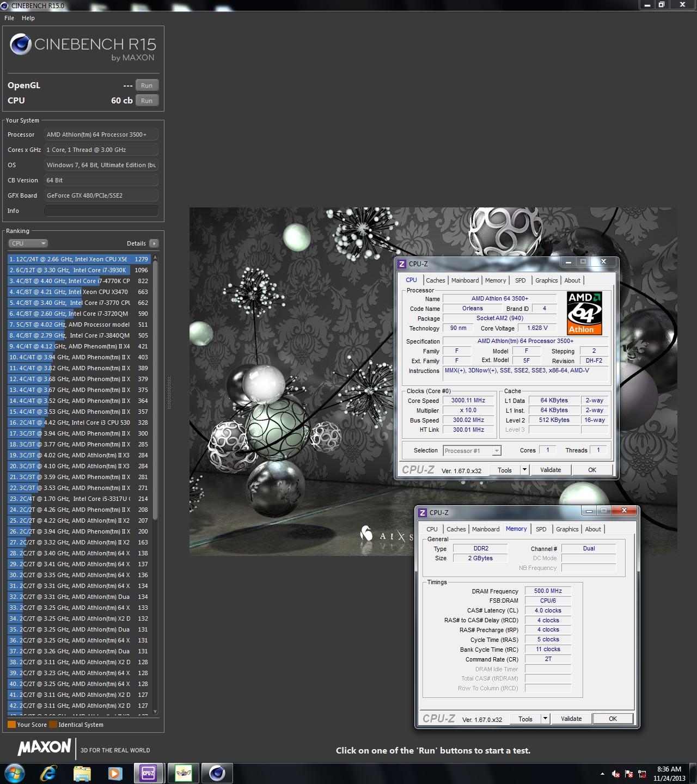Screen dimensions: 697x784
Task: Click the Identical System brown legend swatch
Action: click(x=53, y=725)
